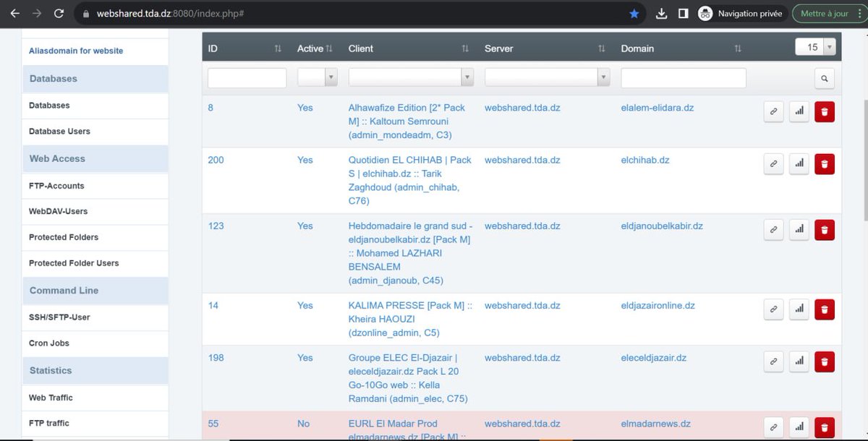Open statistics icon for elchihab.dz

click(799, 164)
